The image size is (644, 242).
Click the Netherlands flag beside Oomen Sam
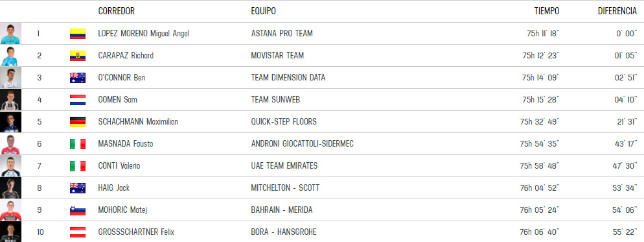[x=78, y=100]
